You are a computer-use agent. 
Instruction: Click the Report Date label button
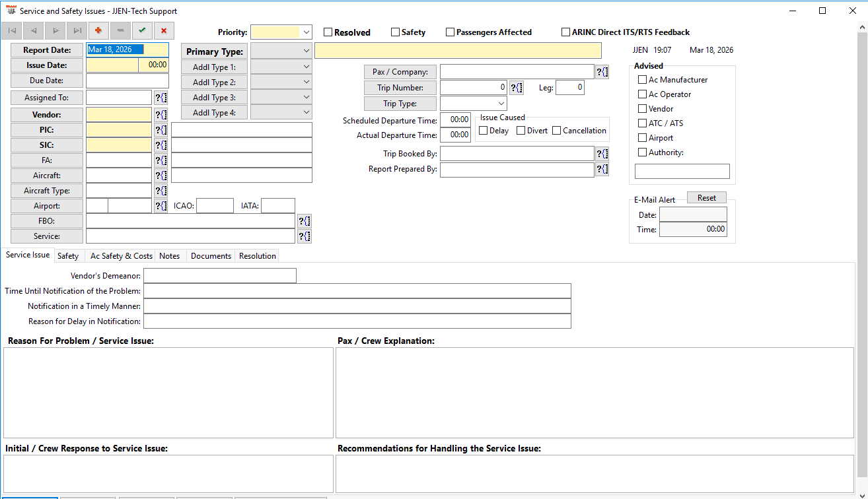pyautogui.click(x=47, y=50)
